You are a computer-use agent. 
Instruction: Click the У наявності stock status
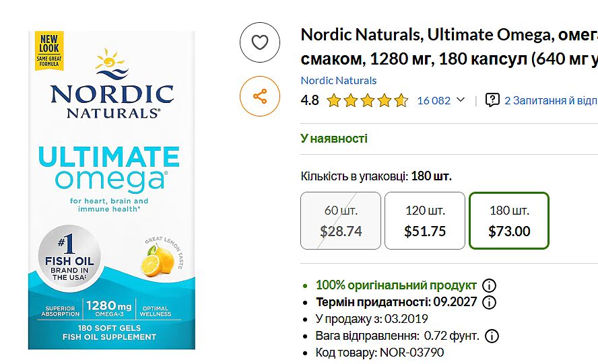coord(334,139)
